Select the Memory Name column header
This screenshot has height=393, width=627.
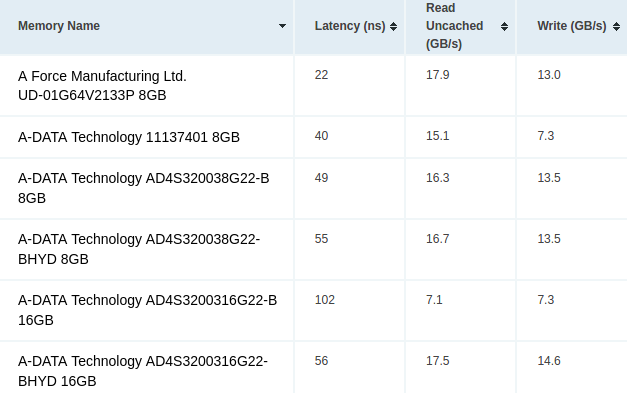click(147, 26)
